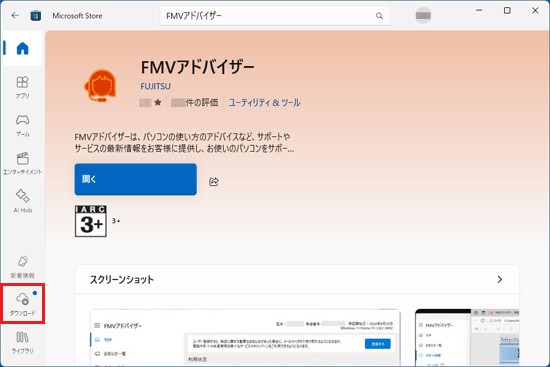The height and width of the screenshot is (367, 550).
Task: Open the user profile avatar
Action: pos(423,15)
